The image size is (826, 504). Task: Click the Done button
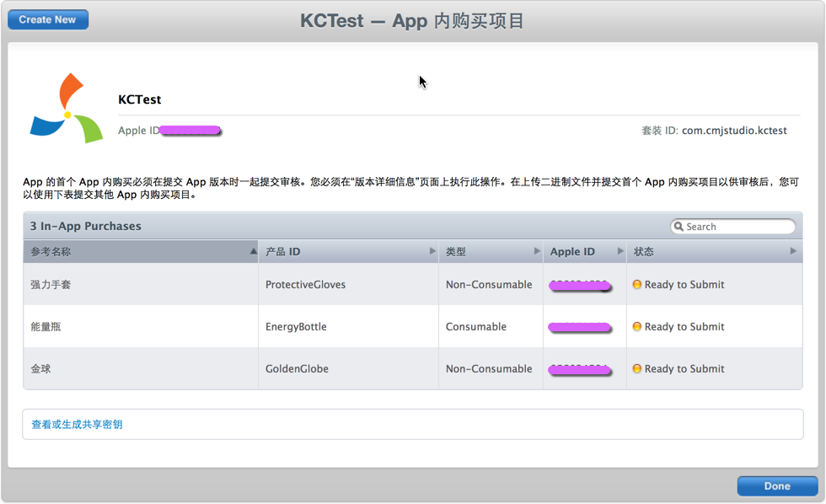pyautogui.click(x=776, y=485)
